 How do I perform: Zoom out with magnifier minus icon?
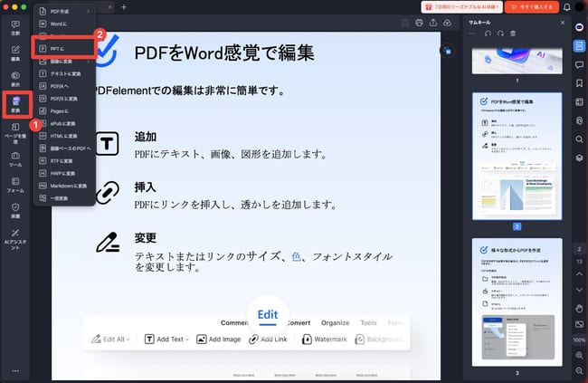[579, 370]
